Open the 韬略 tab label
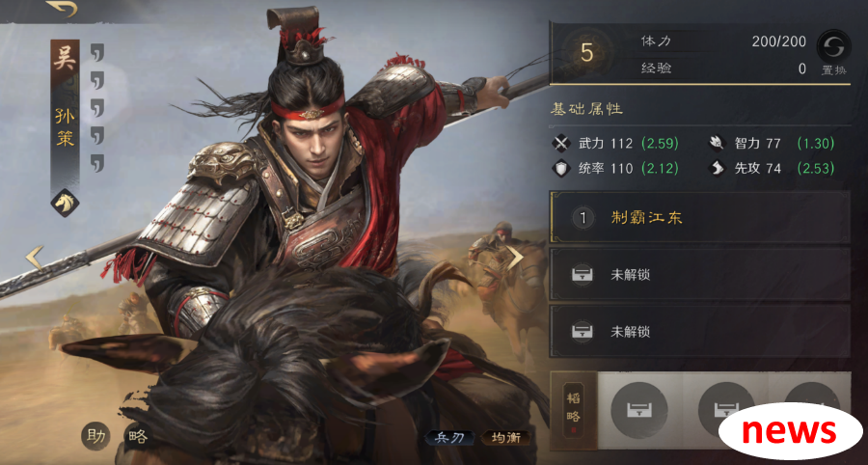 574,410
